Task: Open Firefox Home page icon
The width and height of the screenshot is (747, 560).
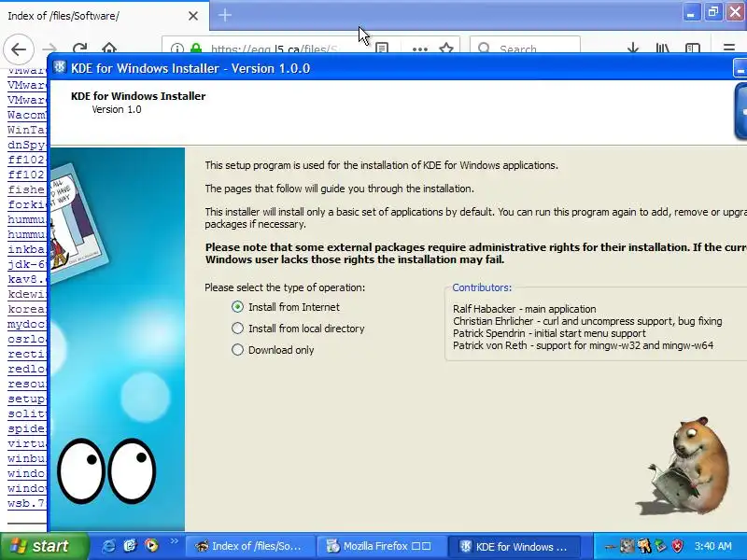Action: (109, 49)
